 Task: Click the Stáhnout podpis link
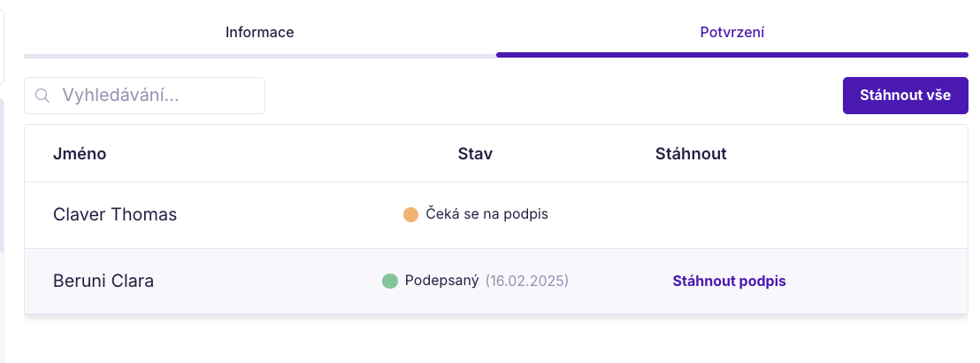[x=730, y=281]
